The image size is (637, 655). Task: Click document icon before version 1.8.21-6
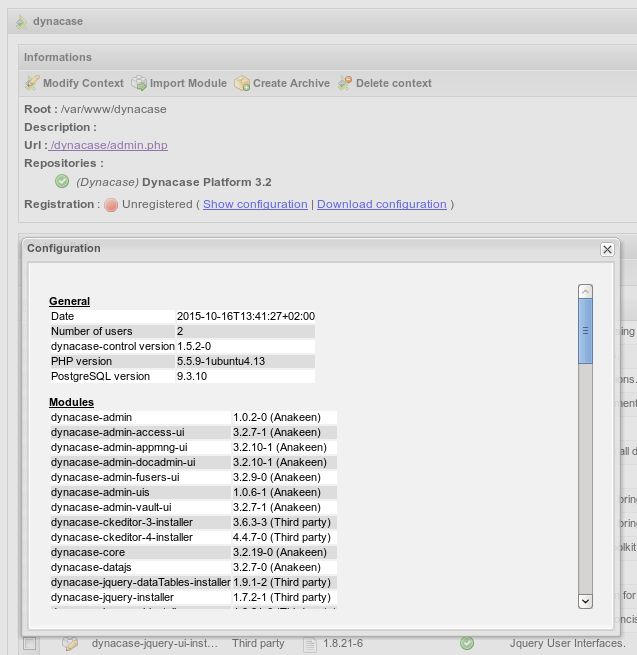[x=310, y=644]
